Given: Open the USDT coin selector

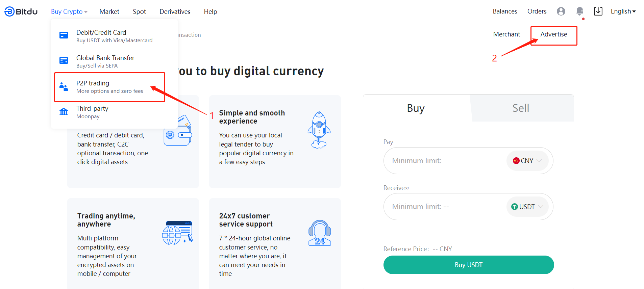Looking at the screenshot, I should point(527,207).
